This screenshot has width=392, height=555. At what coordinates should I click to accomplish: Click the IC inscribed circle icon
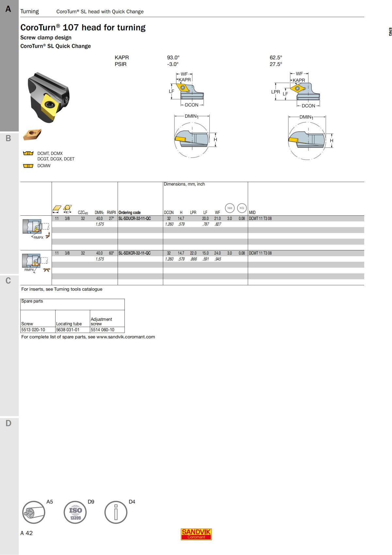67,209
